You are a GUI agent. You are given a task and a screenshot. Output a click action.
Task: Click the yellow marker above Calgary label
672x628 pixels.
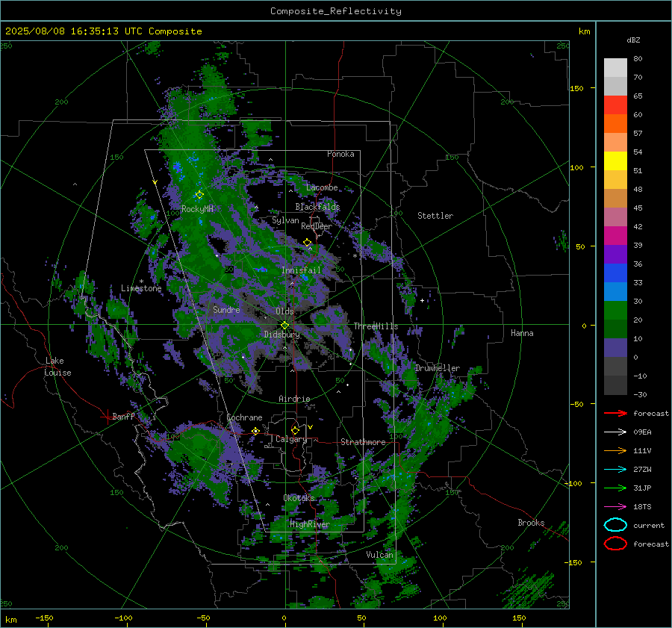pos(295,430)
